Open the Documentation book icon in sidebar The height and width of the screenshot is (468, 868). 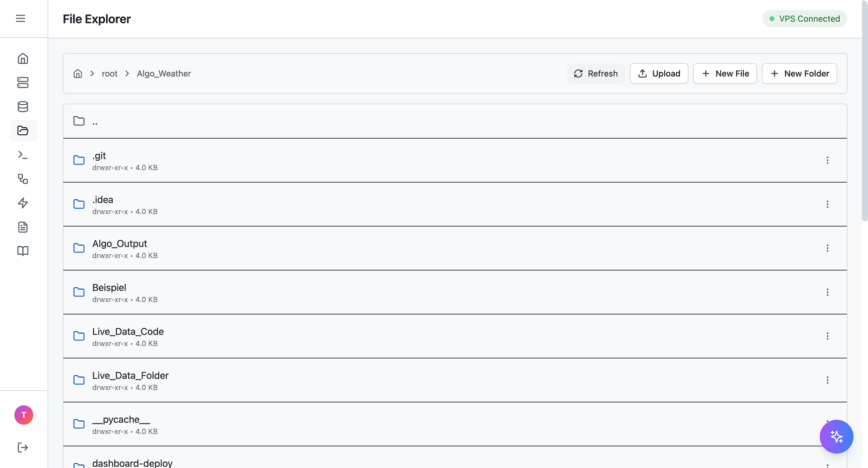(x=23, y=251)
